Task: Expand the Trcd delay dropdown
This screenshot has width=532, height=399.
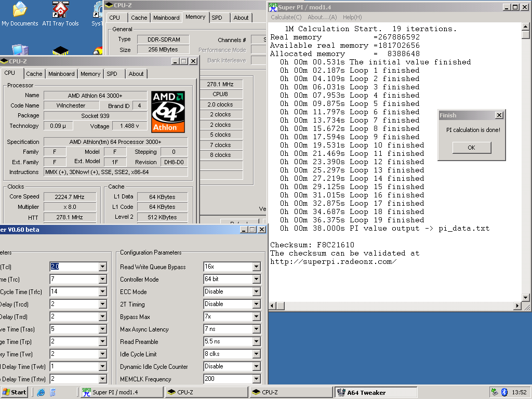Action: point(102,304)
